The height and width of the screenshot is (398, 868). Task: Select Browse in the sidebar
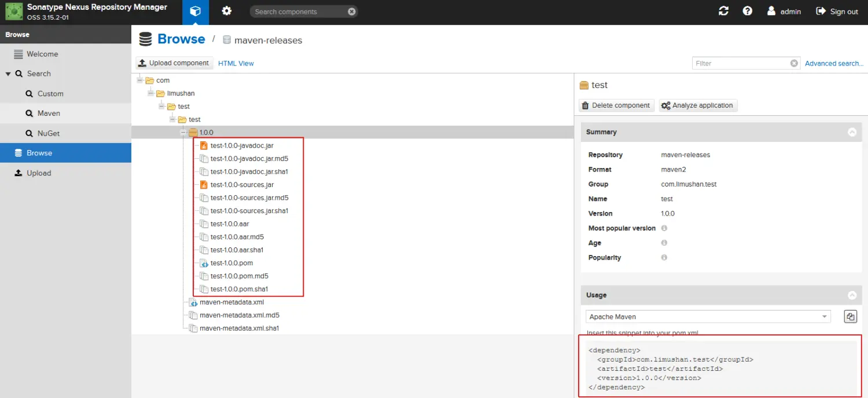(65, 153)
